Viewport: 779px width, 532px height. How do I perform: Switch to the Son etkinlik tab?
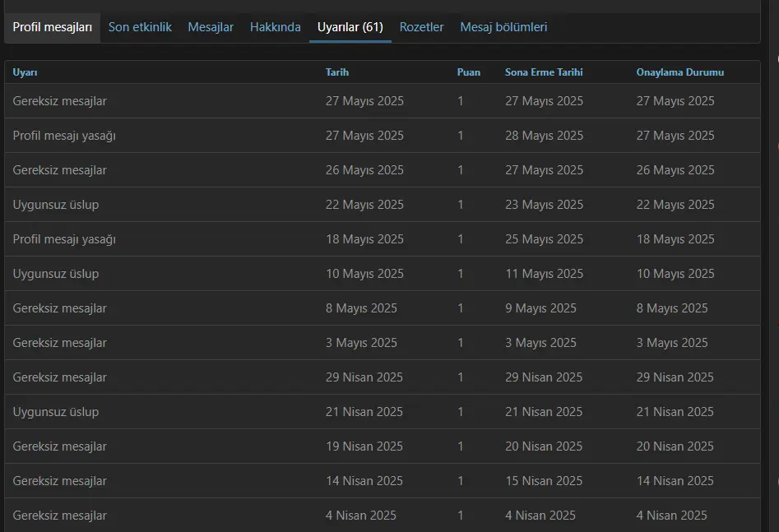click(140, 27)
